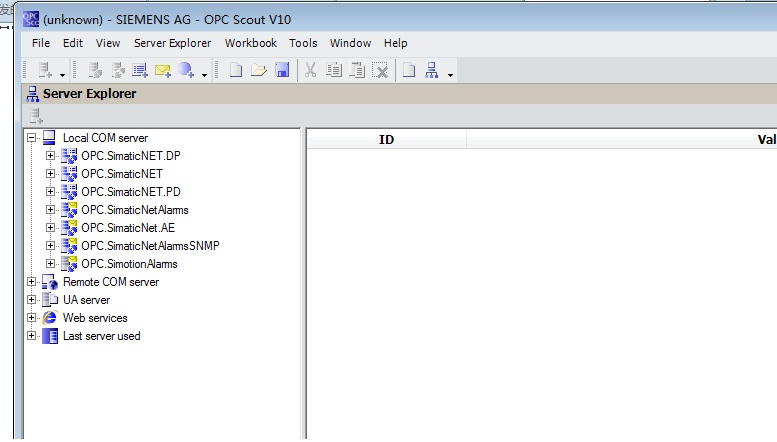Expand the UA server node
Viewport: 777px width, 442px height.
click(32, 300)
